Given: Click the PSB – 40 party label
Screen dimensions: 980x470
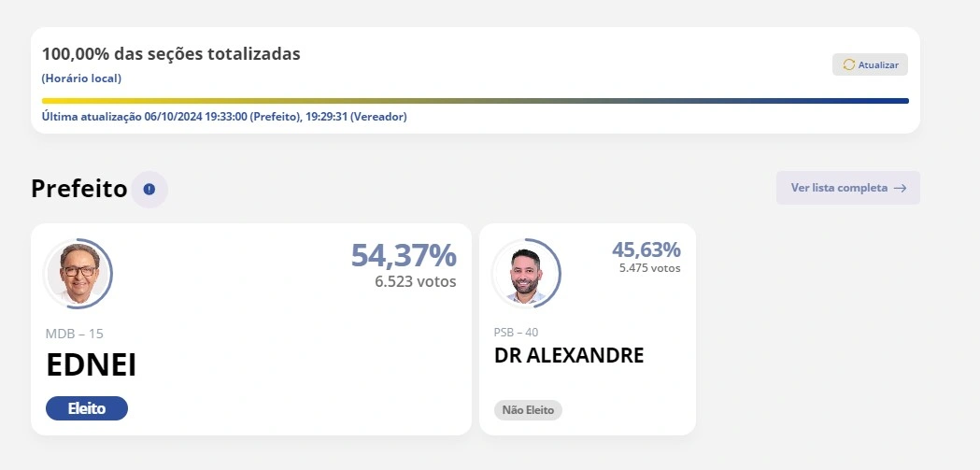Looking at the screenshot, I should pos(516,333).
